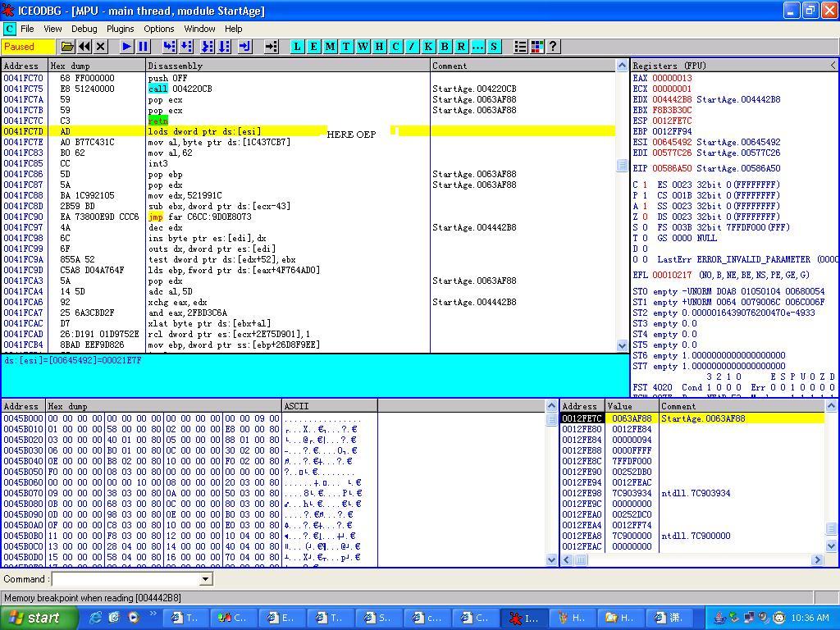Show References with the R toolbar button
Image resolution: width=840 pixels, height=630 pixels.
pos(461,47)
